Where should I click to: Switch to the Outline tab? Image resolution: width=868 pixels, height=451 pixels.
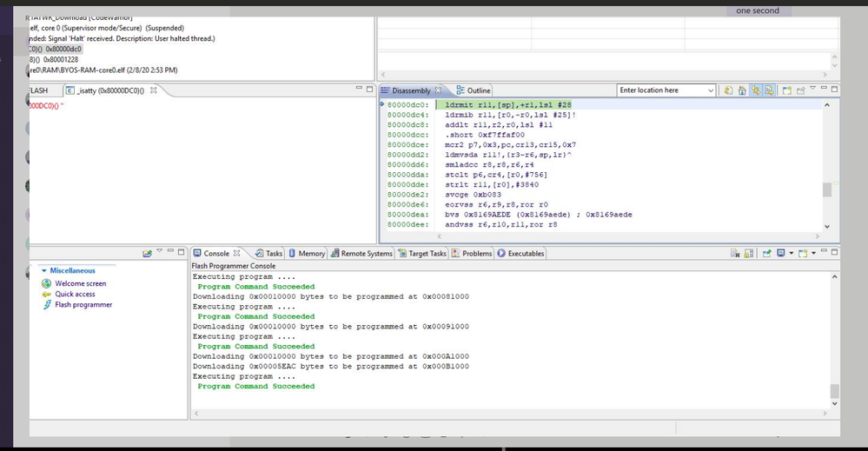click(474, 90)
